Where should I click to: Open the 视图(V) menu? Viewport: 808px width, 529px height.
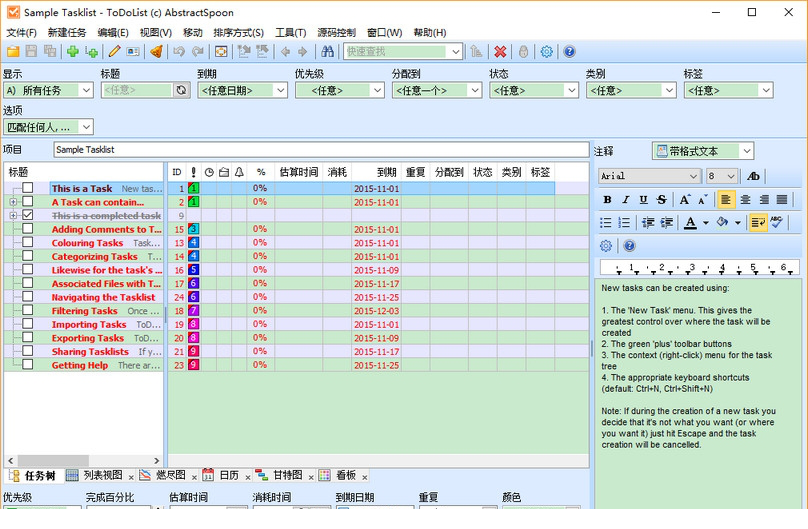(156, 33)
